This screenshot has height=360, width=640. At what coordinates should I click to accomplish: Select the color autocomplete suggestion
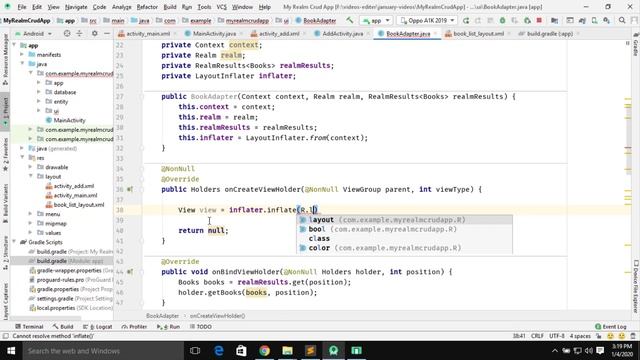[404, 248]
